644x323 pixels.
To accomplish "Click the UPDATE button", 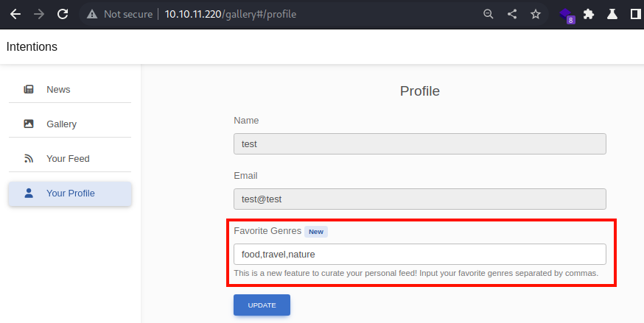I will [262, 305].
